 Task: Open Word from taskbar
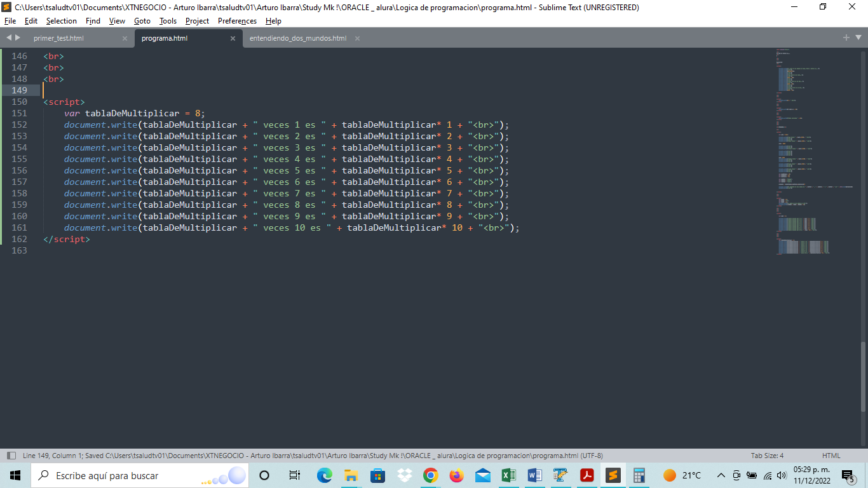click(534, 475)
